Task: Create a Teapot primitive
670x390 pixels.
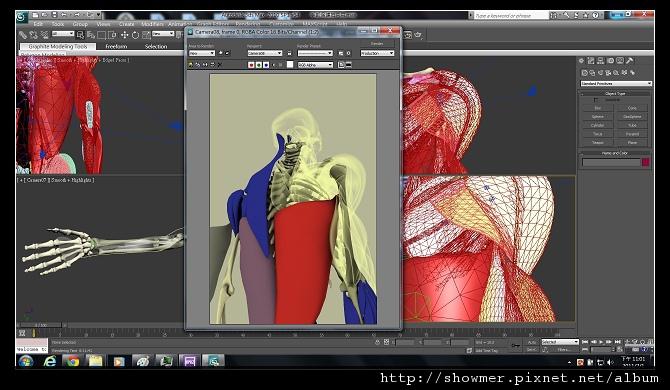Action: [597, 143]
